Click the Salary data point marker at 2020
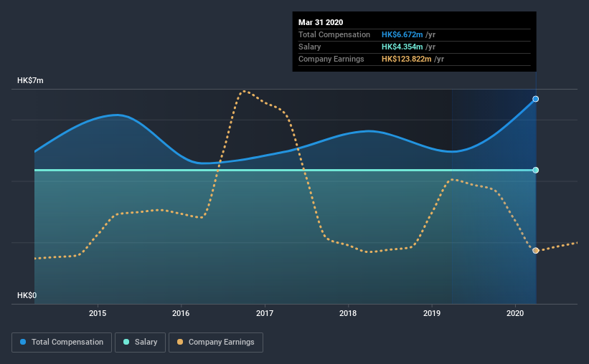 (536, 171)
